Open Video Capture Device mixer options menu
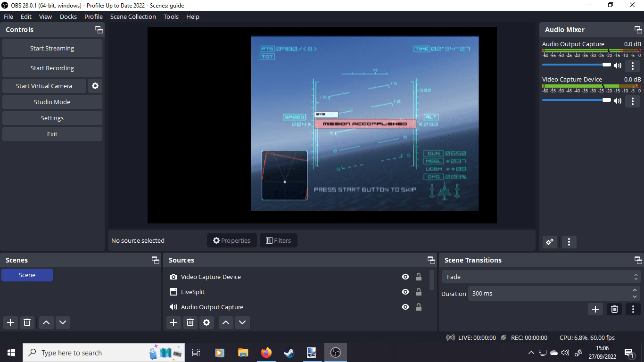644x362 pixels. coord(633,101)
